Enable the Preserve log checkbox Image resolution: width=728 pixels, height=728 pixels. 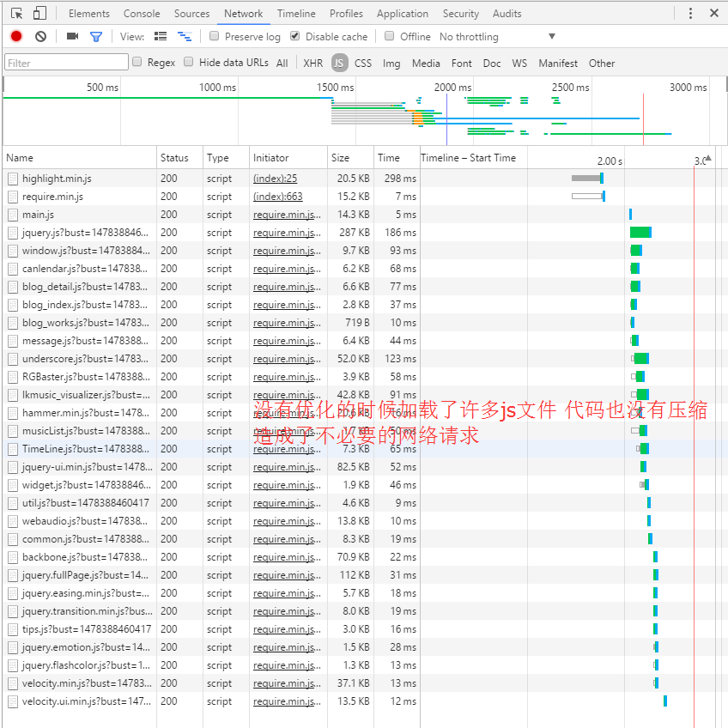tap(215, 36)
